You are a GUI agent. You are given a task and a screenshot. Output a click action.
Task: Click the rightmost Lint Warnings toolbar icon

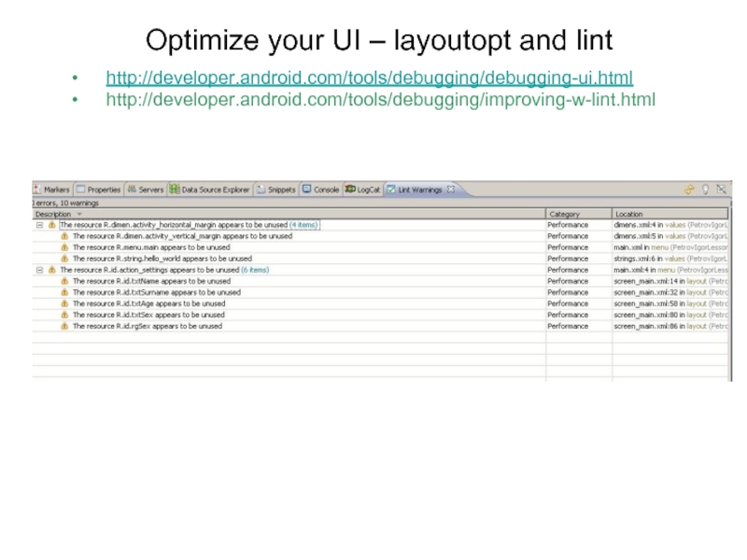tap(721, 189)
